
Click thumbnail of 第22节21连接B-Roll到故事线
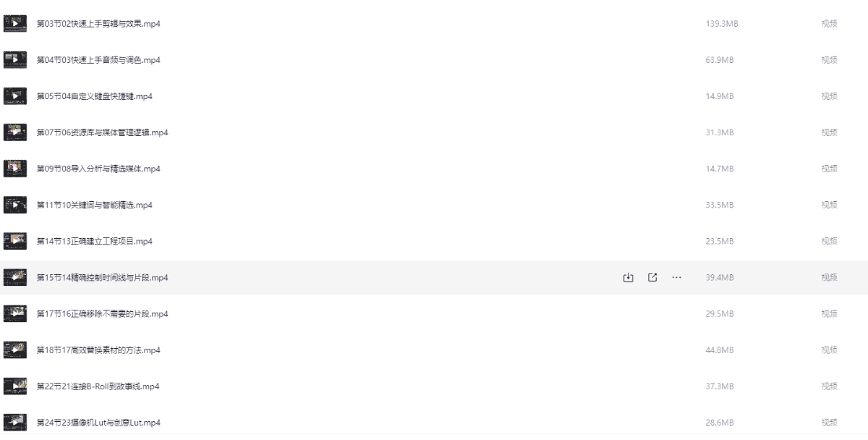pyautogui.click(x=15, y=386)
